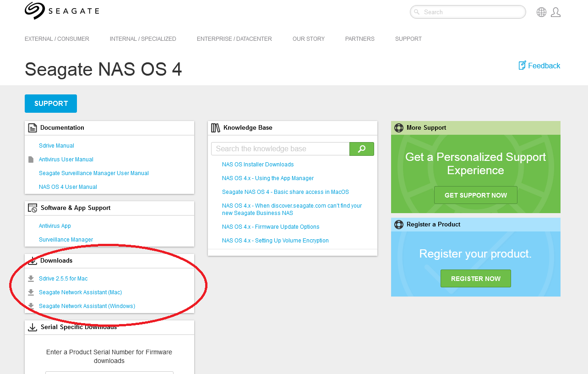Click the Knowledge Base books icon
This screenshot has height=374, width=588.
[x=216, y=128]
